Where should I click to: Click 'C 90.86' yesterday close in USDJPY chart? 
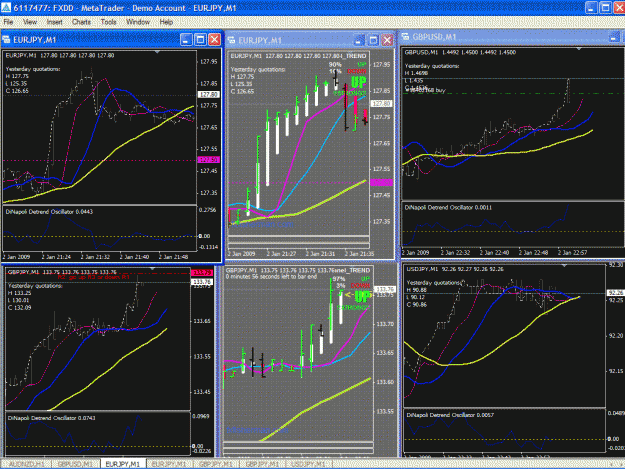click(417, 305)
